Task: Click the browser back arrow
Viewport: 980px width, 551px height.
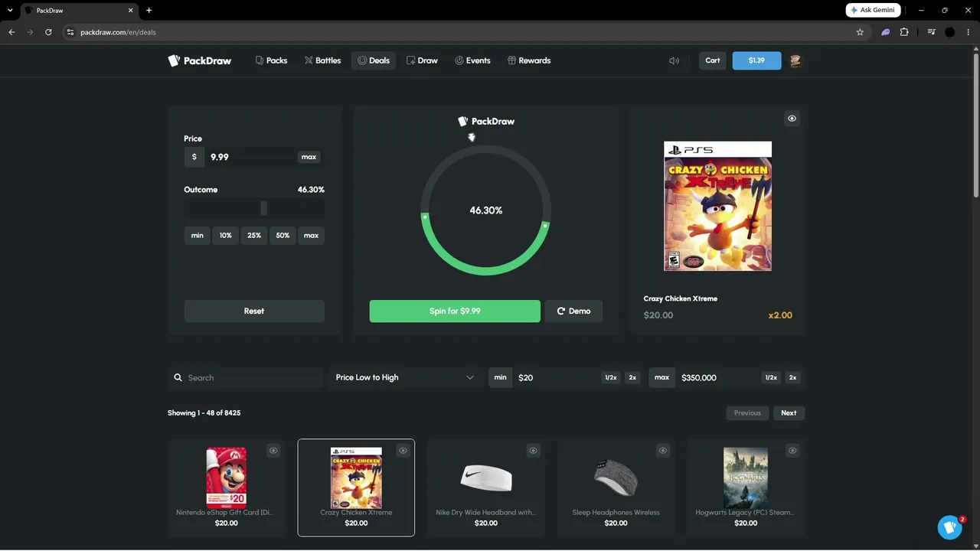Action: 11,32
